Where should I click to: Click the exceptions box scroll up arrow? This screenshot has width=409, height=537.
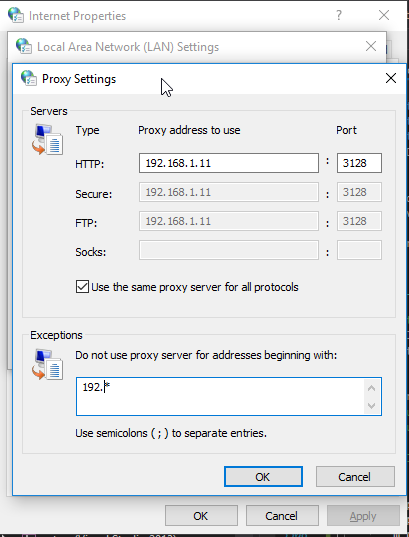coord(371,388)
